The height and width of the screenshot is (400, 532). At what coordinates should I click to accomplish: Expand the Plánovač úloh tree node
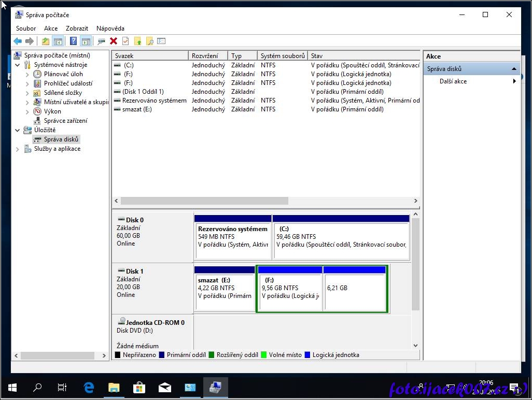(27, 74)
